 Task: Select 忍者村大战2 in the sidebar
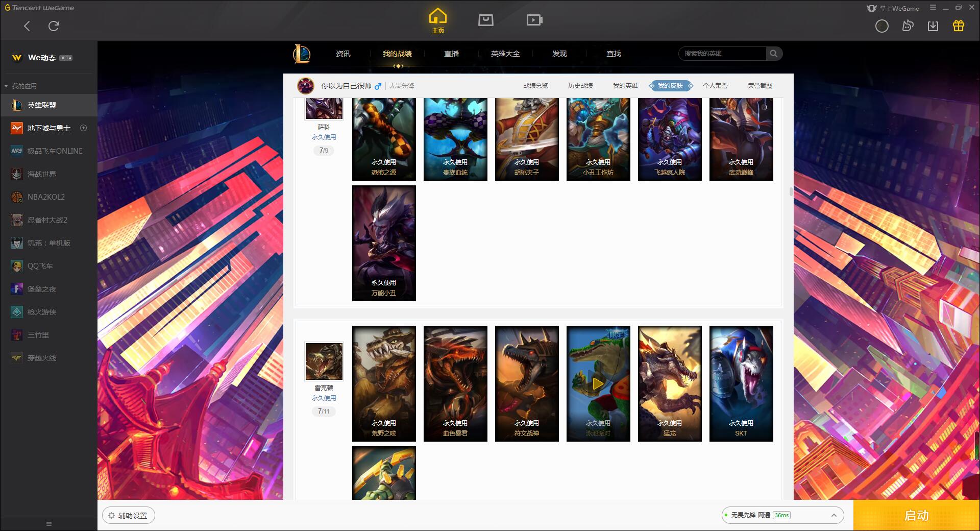pos(48,220)
